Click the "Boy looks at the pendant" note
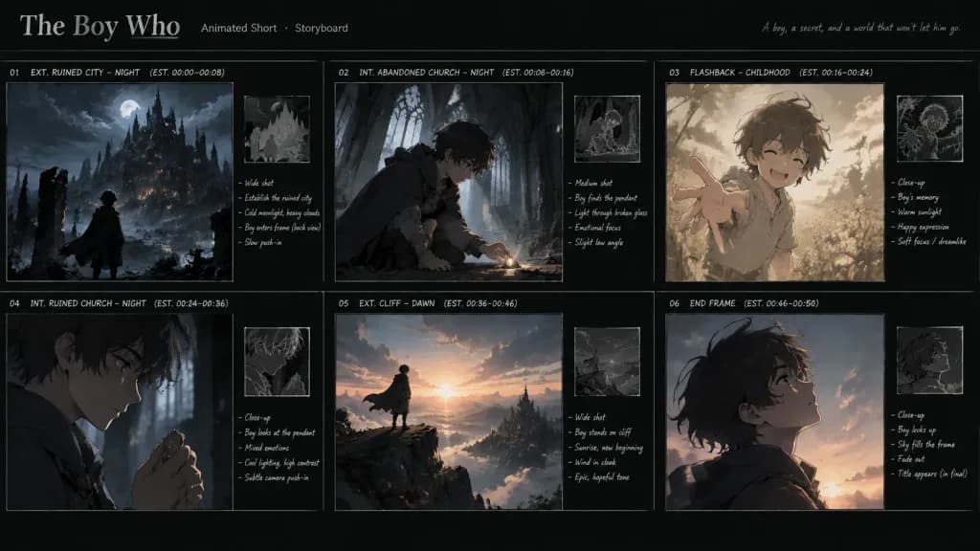980x551 pixels. (x=280, y=433)
